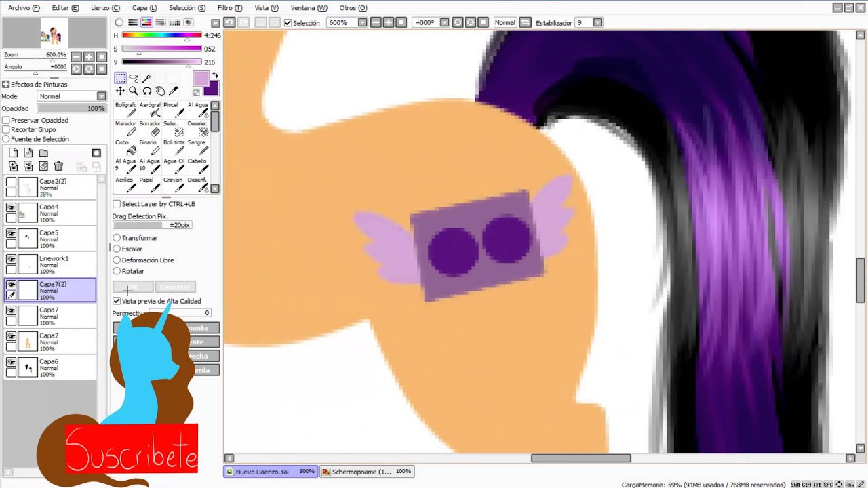This screenshot has width=868, height=488.
Task: Choose the Aerógrafo airbrush tool
Action: (x=150, y=110)
